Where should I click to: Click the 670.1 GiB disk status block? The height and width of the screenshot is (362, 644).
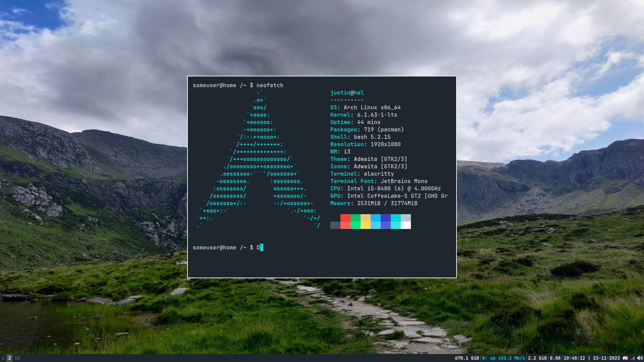click(x=467, y=358)
